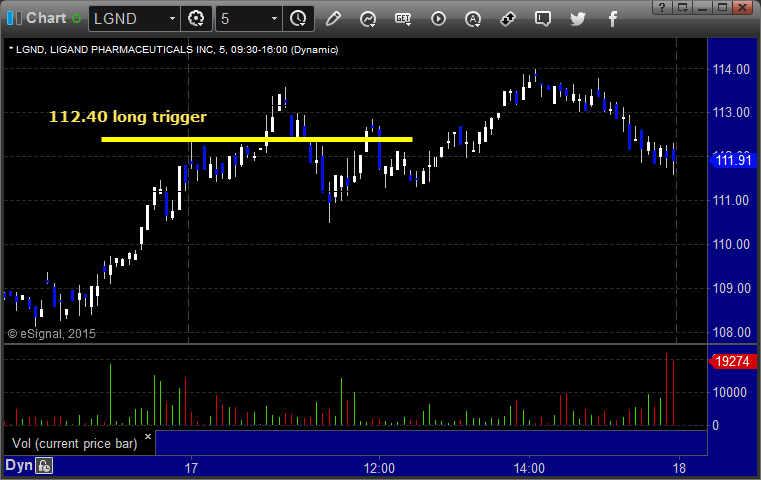Click the help question mark button
Image resolution: width=761 pixels, height=480 pixels.
click(x=662, y=7)
